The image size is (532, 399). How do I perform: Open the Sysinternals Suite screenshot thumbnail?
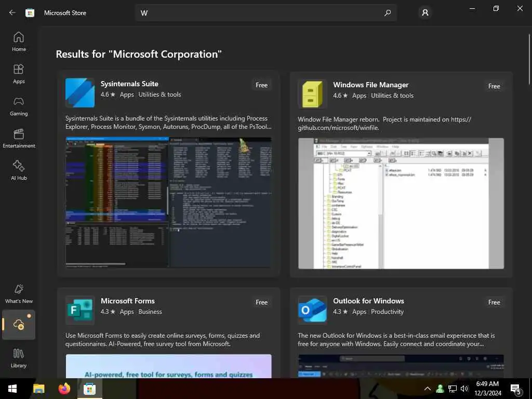point(168,203)
